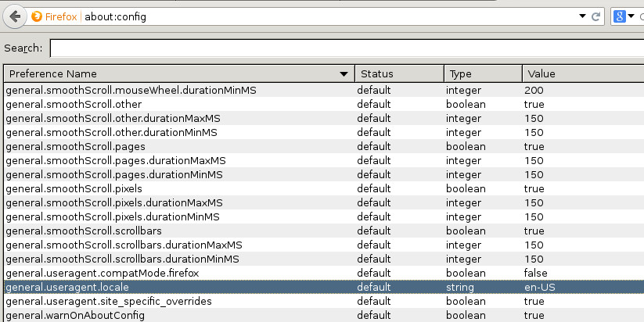Click the default status of general.smoothScroll.scrollbars
644x322 pixels.
click(374, 231)
